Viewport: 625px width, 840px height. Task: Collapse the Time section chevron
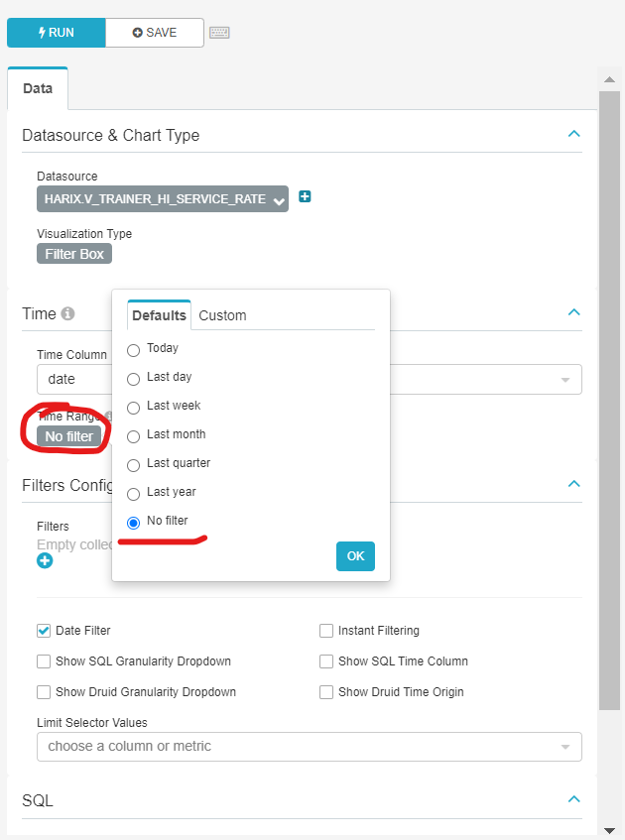[x=573, y=311]
